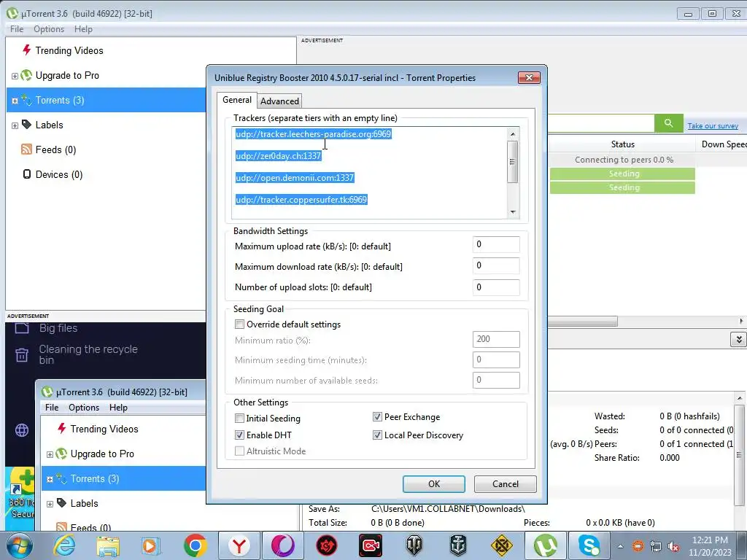Open the File menu in main µTorrent window
Screen dimensions: 747x560
(17, 28)
